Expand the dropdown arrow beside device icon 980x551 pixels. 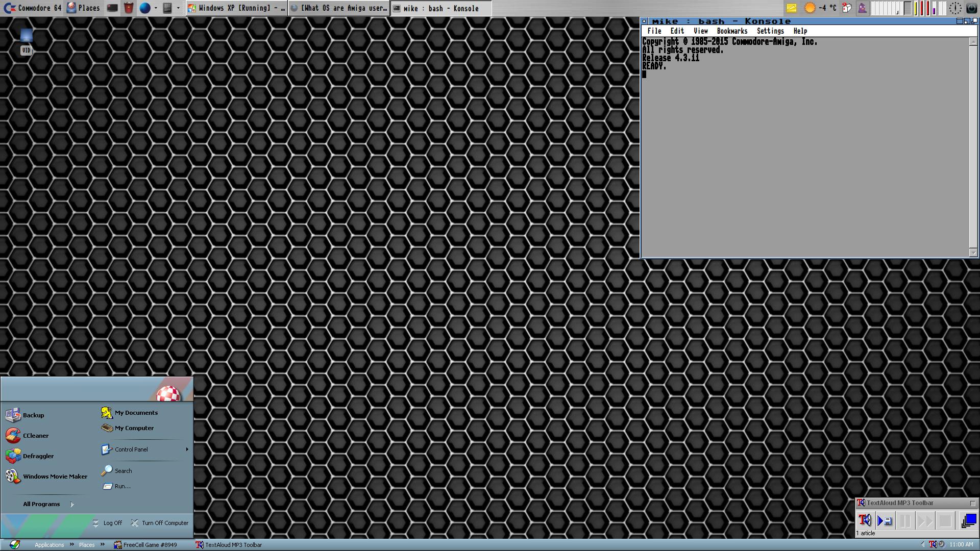point(178,8)
